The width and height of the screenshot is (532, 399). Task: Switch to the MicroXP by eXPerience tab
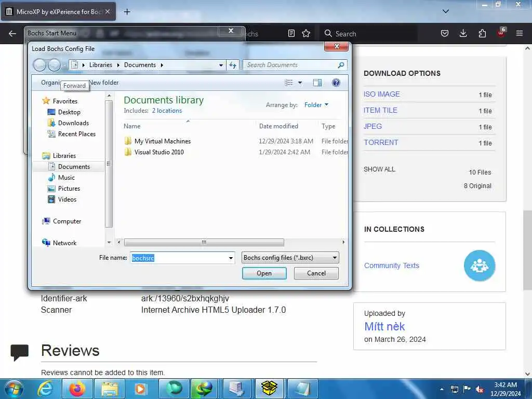point(58,12)
